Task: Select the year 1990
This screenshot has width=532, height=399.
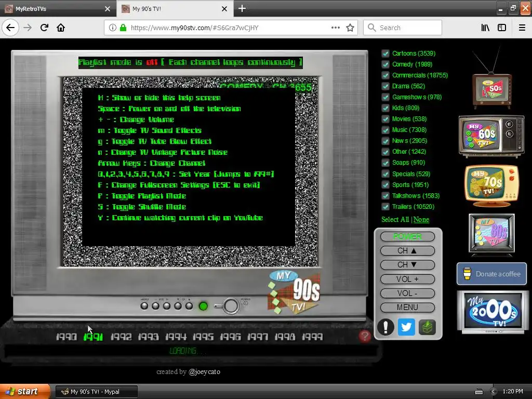Action: click(x=66, y=337)
